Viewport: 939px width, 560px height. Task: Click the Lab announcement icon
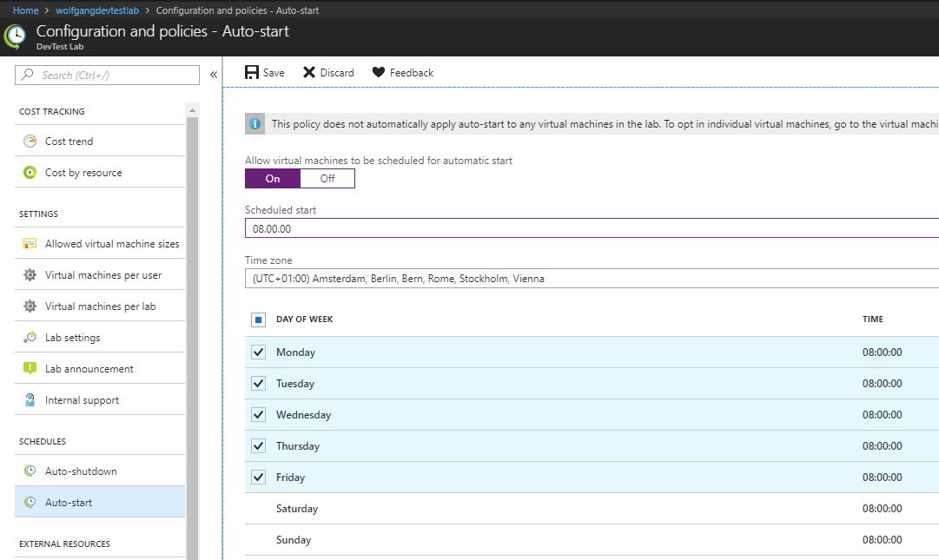point(30,368)
